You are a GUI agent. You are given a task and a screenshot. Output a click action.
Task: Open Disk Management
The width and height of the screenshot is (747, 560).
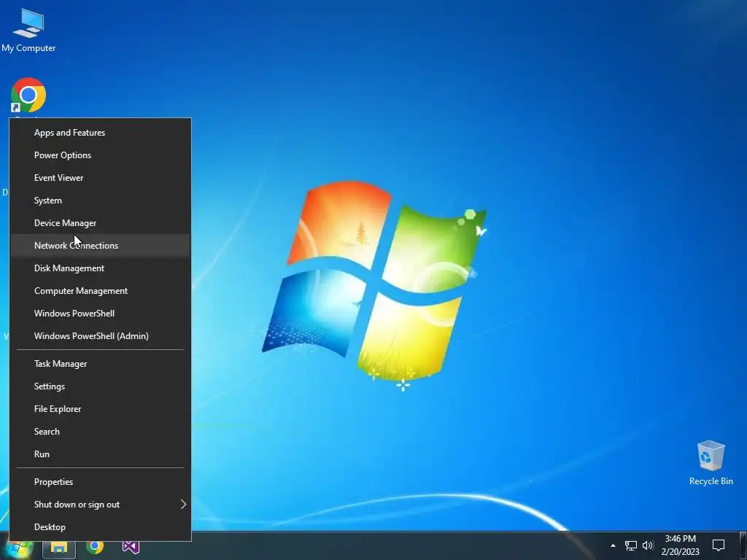point(101,268)
